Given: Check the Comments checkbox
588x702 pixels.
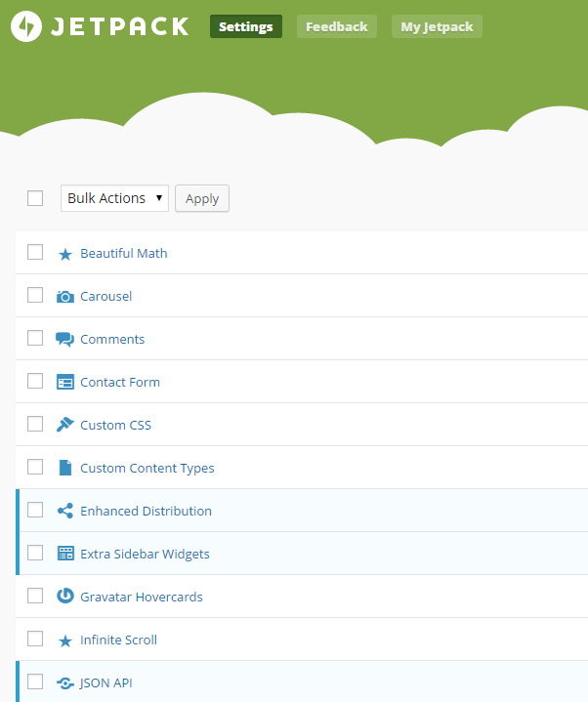Looking at the screenshot, I should point(35,338).
